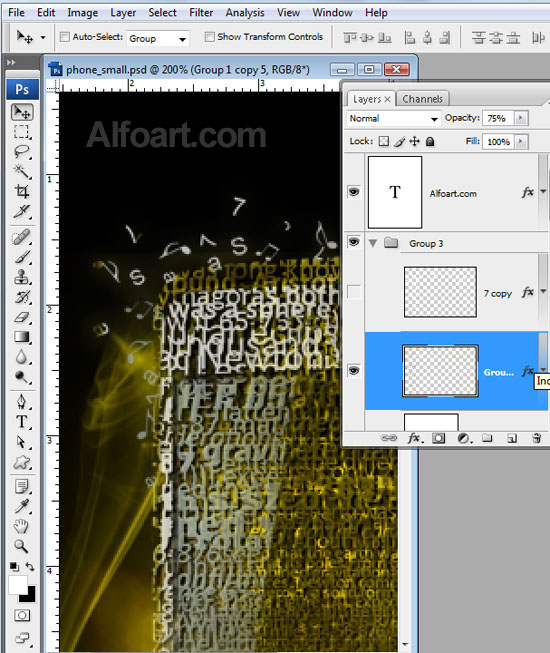The height and width of the screenshot is (653, 550).
Task: Expand effects on 7 copy layer
Action: (543, 291)
